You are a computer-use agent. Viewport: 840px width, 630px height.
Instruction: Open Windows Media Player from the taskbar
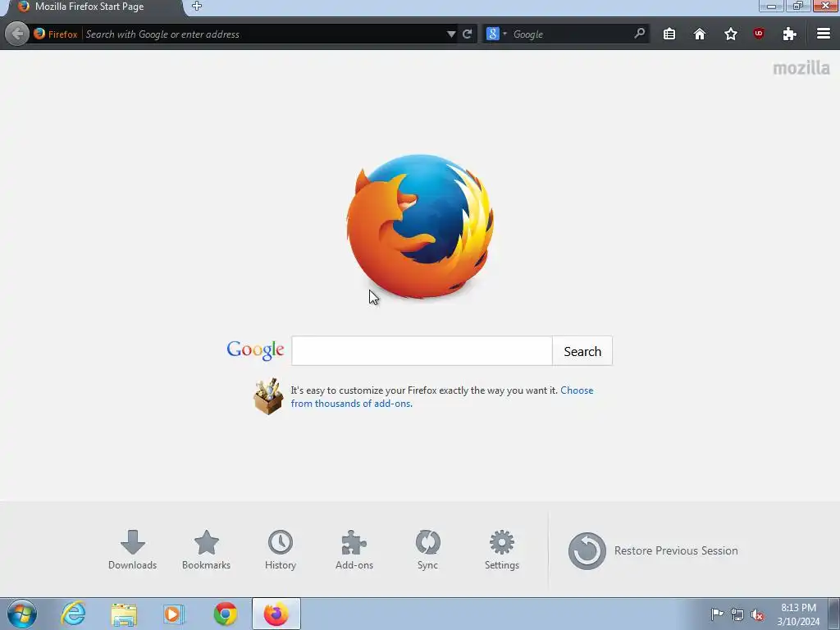tap(174, 614)
